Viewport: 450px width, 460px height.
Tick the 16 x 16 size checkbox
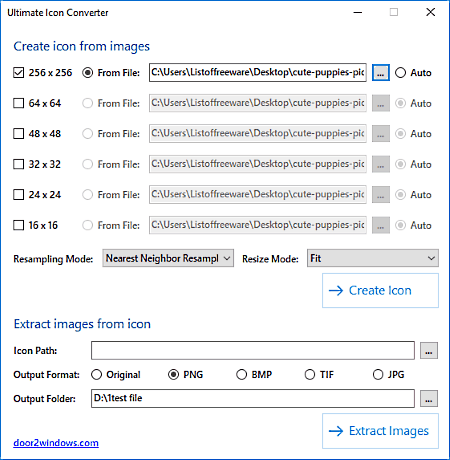[19, 225]
